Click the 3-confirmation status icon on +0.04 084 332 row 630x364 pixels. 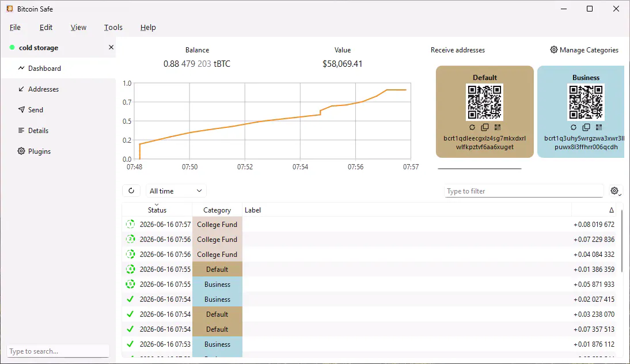[x=130, y=255]
